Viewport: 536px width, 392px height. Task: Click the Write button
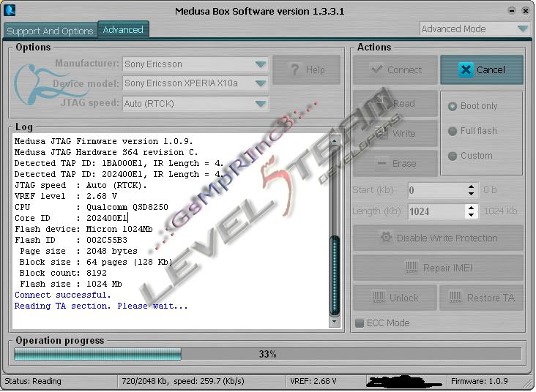click(x=395, y=133)
